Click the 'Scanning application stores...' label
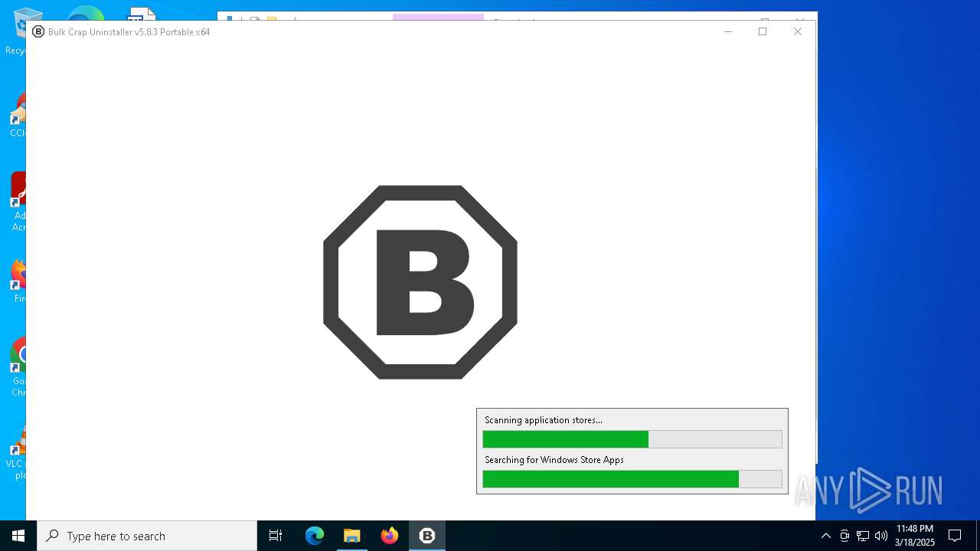Viewport: 980px width, 551px height. point(544,420)
